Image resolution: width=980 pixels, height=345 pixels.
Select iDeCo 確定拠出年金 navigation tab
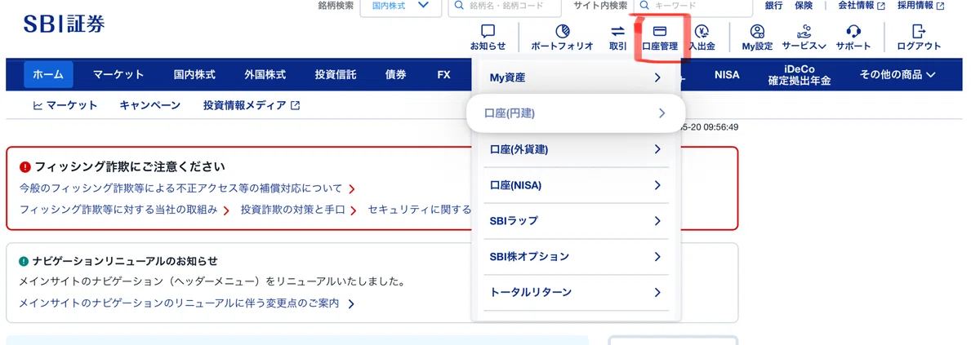(799, 74)
